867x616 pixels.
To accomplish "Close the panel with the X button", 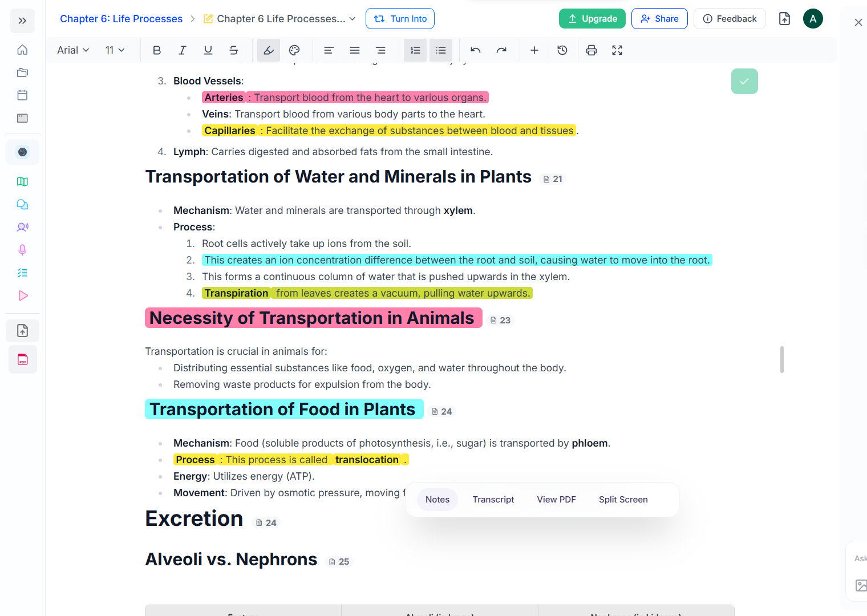I will tap(858, 22).
